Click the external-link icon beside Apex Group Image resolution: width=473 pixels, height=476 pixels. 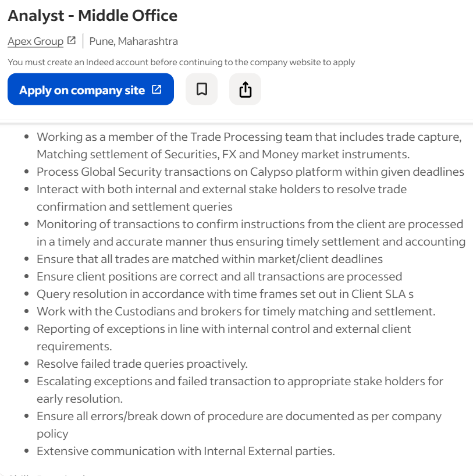pos(72,41)
